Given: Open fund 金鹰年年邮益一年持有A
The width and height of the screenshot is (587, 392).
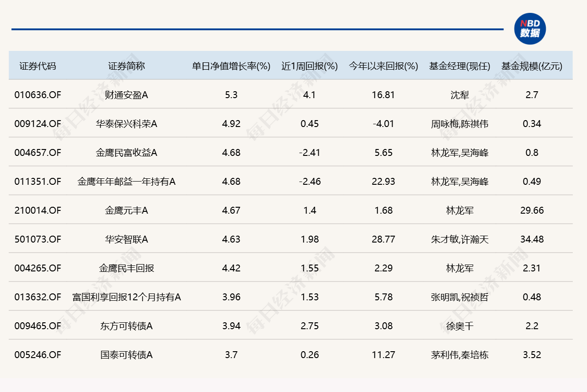Looking at the screenshot, I should [127, 182].
